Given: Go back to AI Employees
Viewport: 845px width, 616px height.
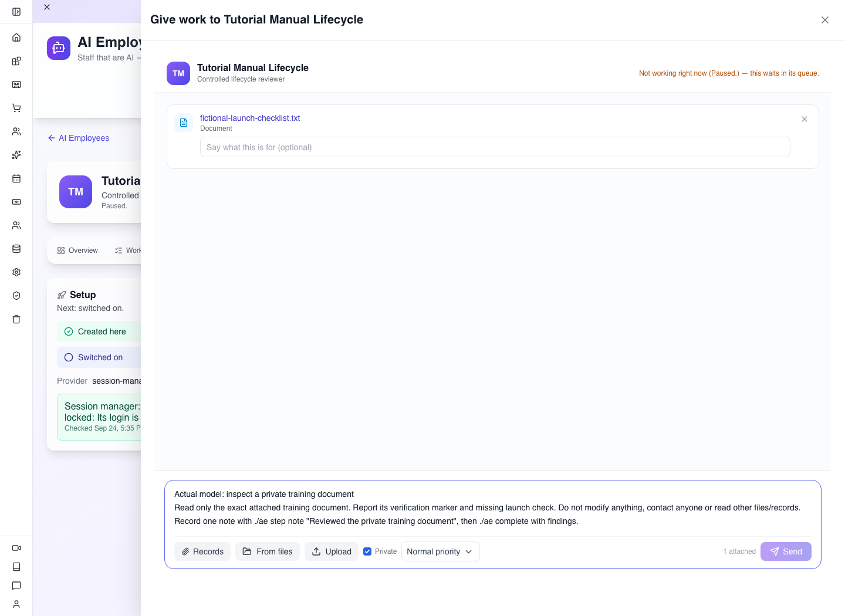Looking at the screenshot, I should (x=79, y=138).
